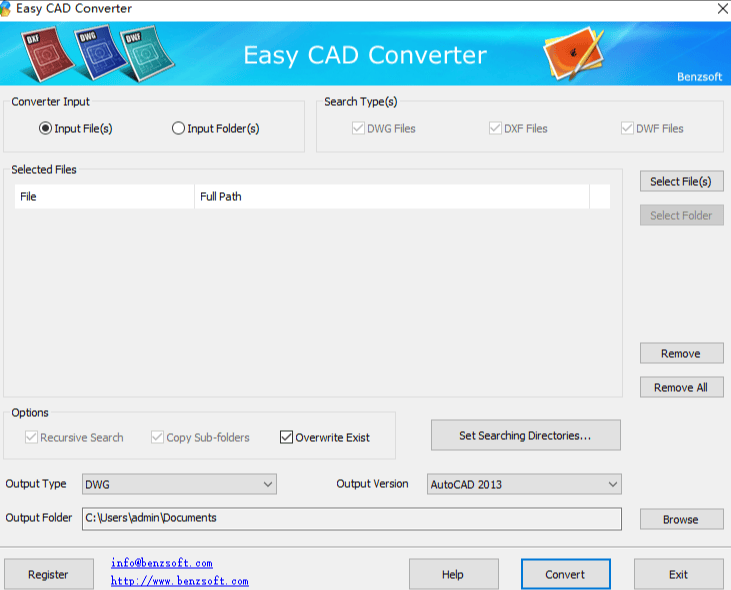Toggle the Overwrite Exist checkbox
Image resolution: width=731 pixels, height=590 pixels.
(286, 437)
